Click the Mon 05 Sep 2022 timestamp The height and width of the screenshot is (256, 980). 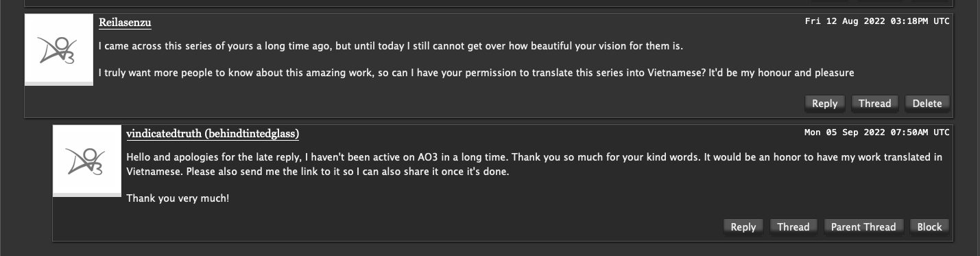(877, 132)
